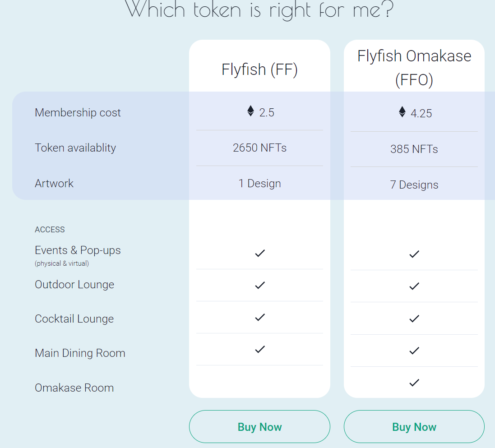Click Flyfish checkmark for Cocktail Lounge

click(x=260, y=317)
